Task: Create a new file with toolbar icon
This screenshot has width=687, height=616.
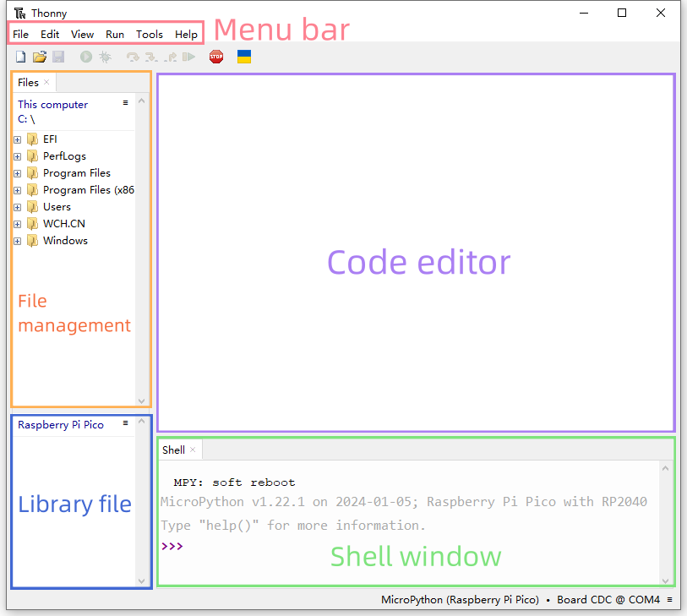Action: (20, 57)
